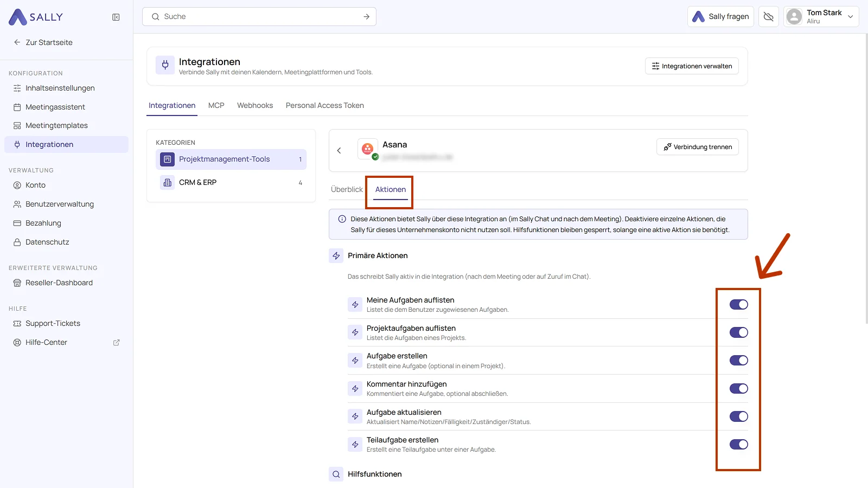Open the Webhooks tab
Screen dimensions: 868x488
point(255,106)
